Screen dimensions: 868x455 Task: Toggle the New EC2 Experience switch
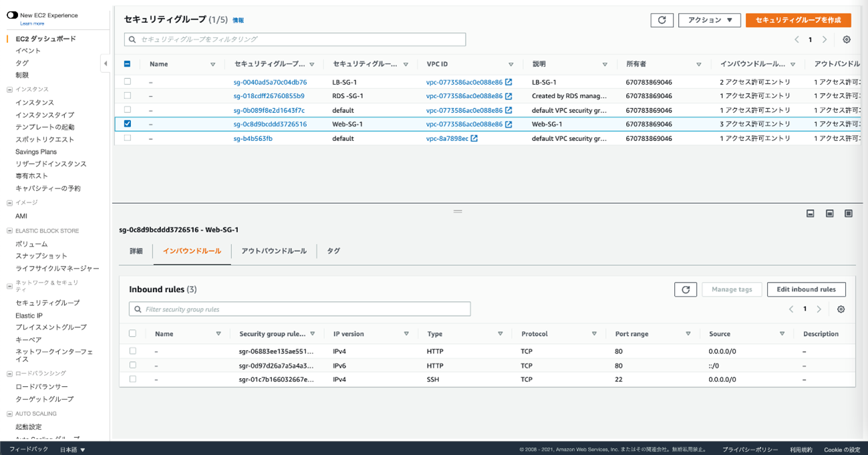[x=12, y=15]
